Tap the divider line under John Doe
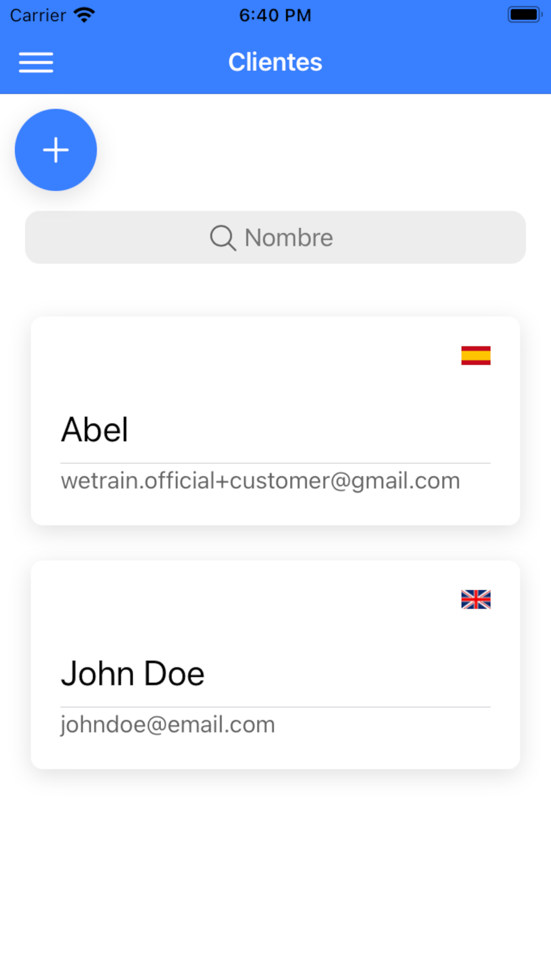Screen dimensions: 551x980 (x=275, y=707)
